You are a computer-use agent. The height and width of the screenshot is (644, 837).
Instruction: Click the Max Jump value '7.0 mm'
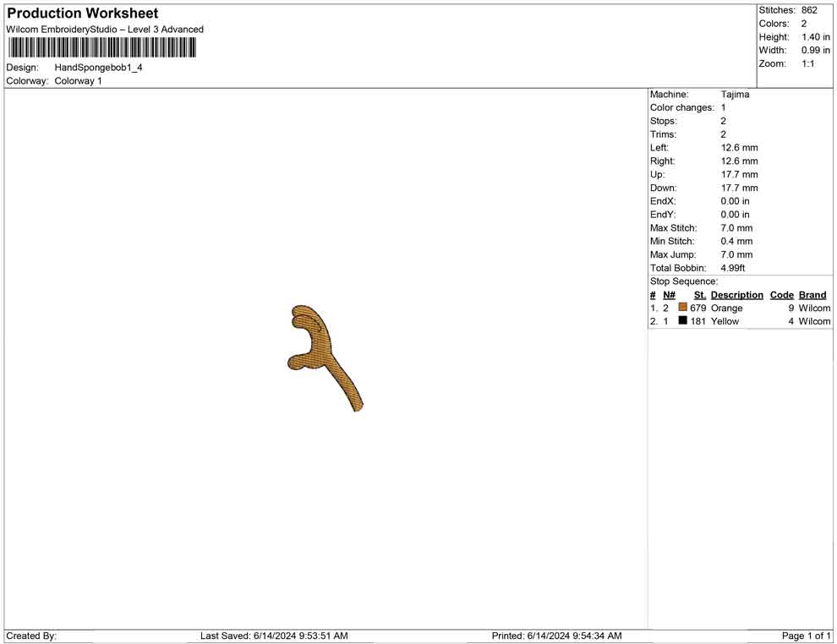coord(736,254)
